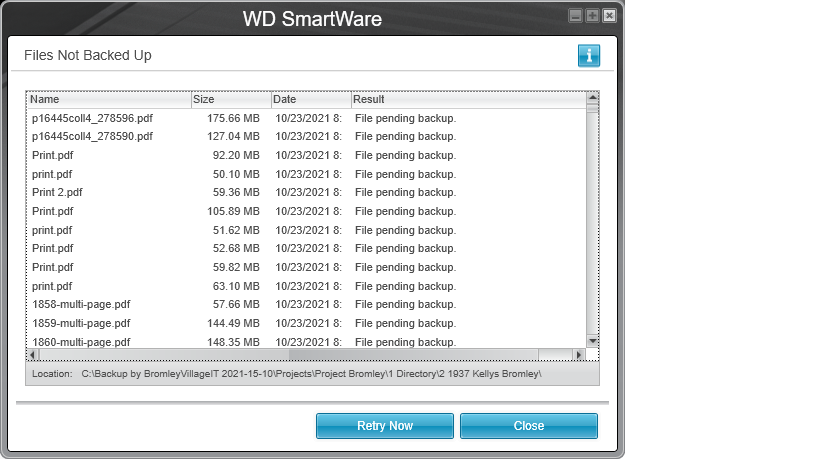Viewport: 819px width, 460px height.
Task: Select Print.pdf sized 59.82 MB
Action: (53, 267)
